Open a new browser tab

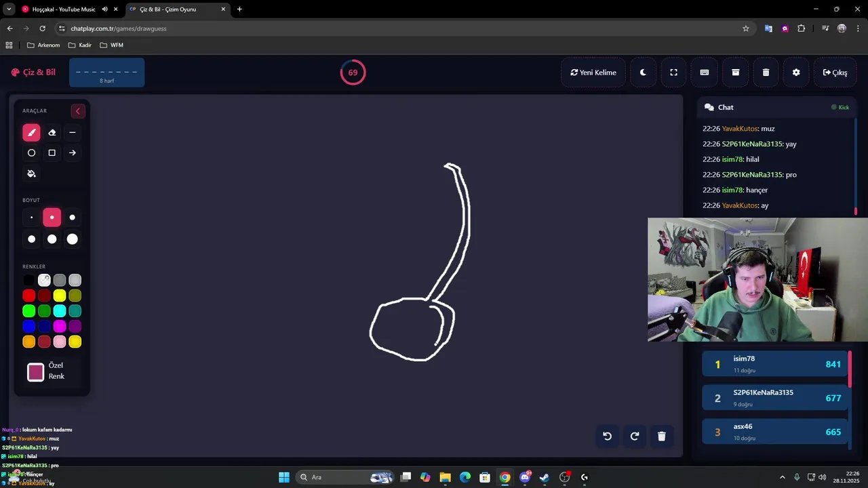(239, 9)
